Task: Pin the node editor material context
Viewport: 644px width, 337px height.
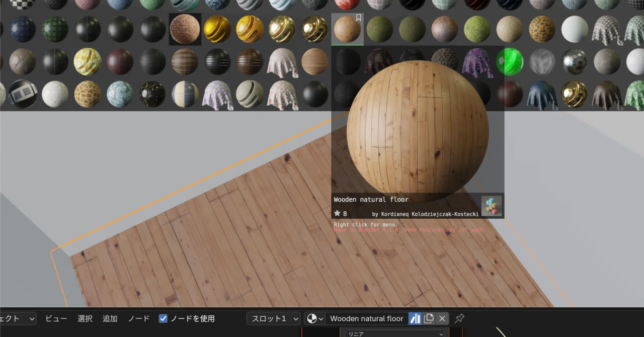Action: (x=459, y=318)
